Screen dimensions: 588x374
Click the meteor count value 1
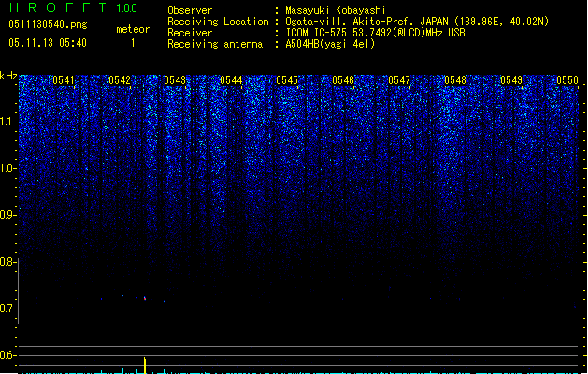pos(133,43)
